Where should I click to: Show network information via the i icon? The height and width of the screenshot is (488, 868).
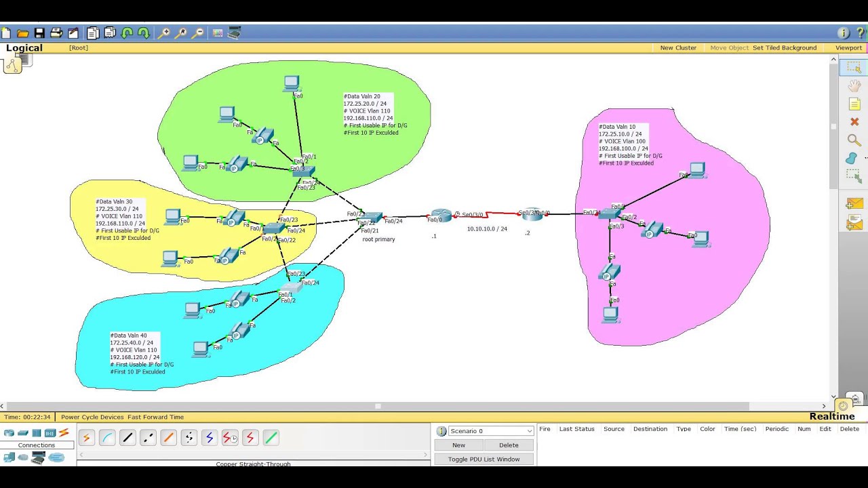[844, 33]
